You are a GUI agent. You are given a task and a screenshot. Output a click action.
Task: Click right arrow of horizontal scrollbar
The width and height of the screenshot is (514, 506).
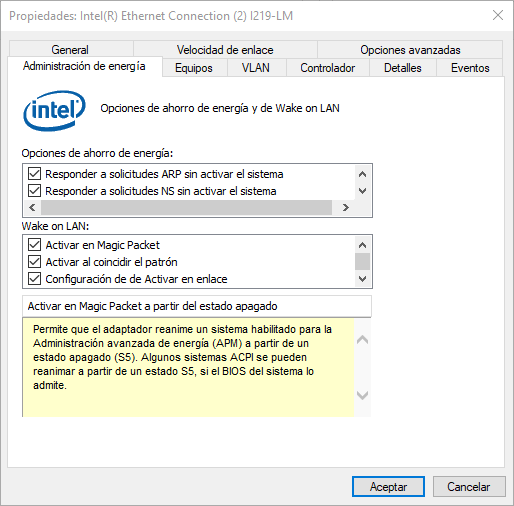346,208
